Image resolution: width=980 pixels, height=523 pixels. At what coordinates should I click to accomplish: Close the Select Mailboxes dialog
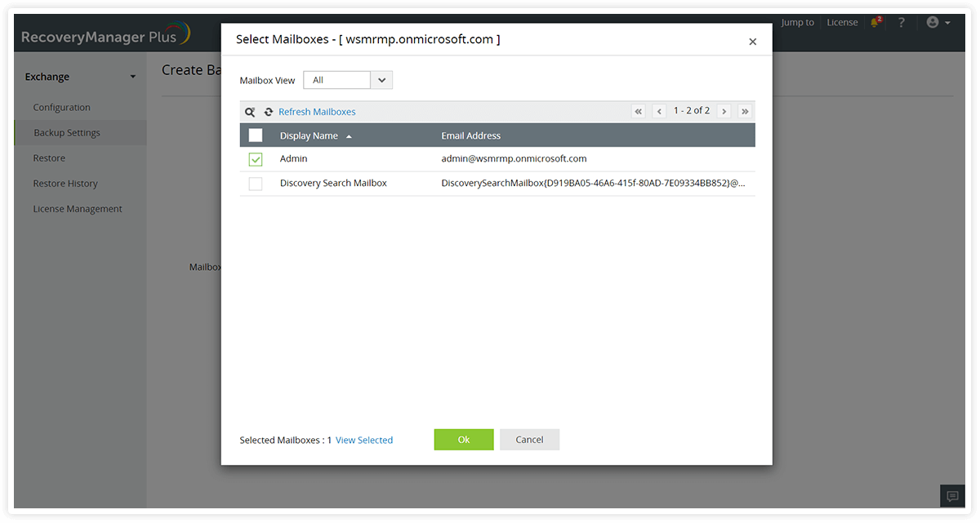click(x=753, y=42)
